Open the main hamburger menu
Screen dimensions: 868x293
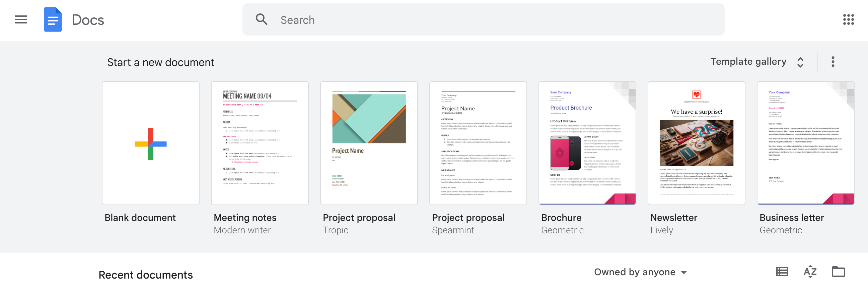point(20,19)
